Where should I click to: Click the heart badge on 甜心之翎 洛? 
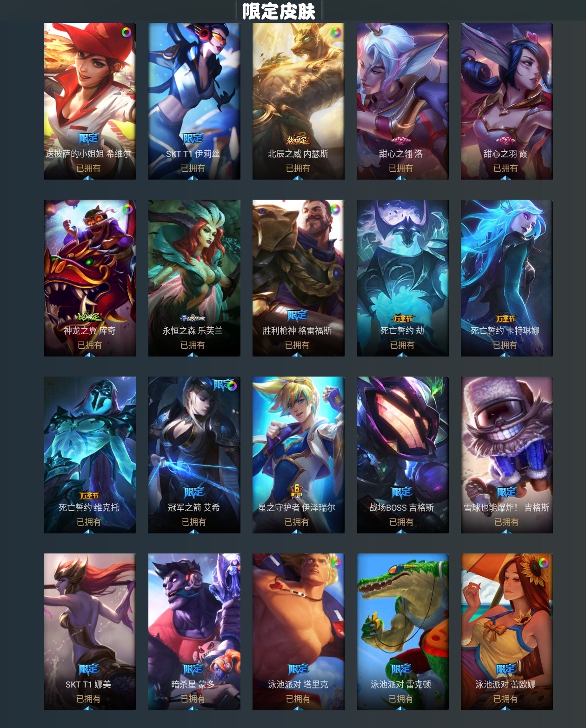401,140
